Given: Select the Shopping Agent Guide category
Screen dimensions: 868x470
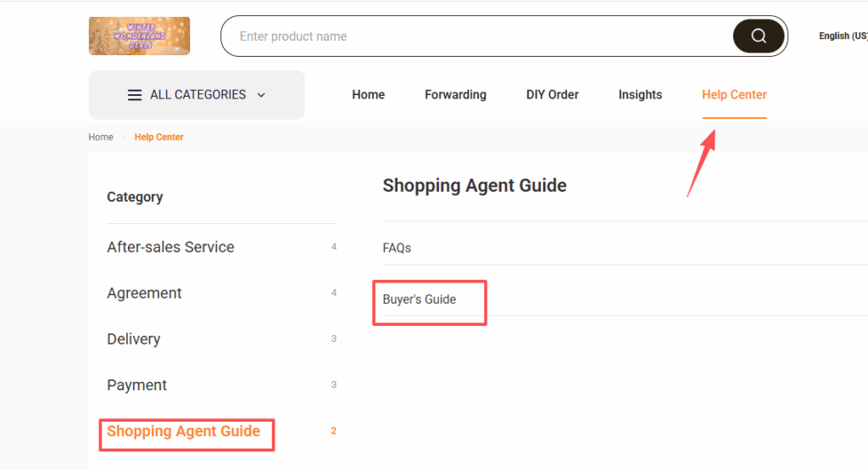Looking at the screenshot, I should [183, 431].
